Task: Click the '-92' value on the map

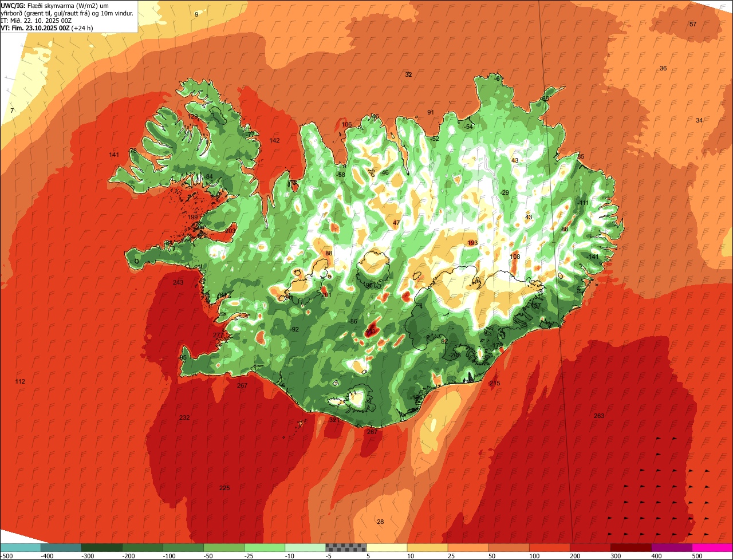Action: point(294,329)
